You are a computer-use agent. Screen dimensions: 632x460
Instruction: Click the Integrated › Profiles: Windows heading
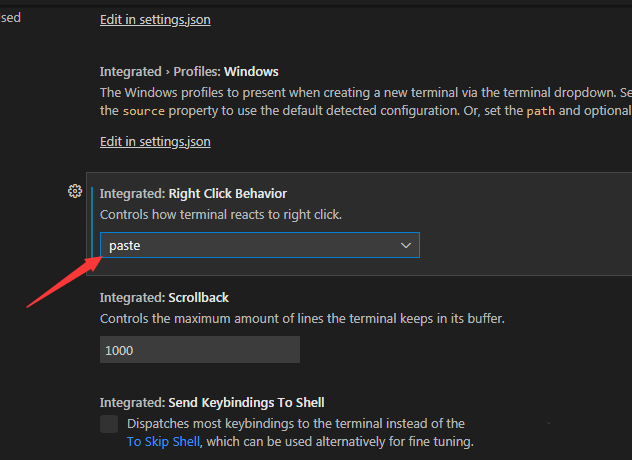click(x=189, y=72)
